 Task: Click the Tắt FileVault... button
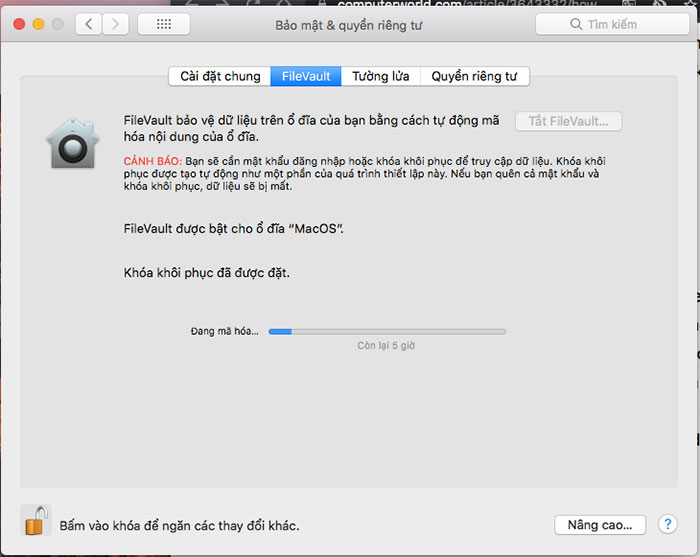click(568, 121)
